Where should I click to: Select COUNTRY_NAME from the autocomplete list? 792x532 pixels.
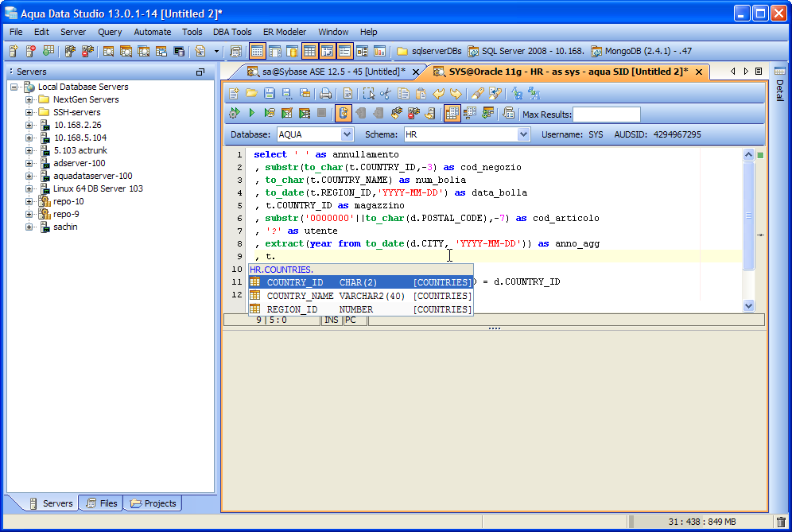click(x=300, y=296)
